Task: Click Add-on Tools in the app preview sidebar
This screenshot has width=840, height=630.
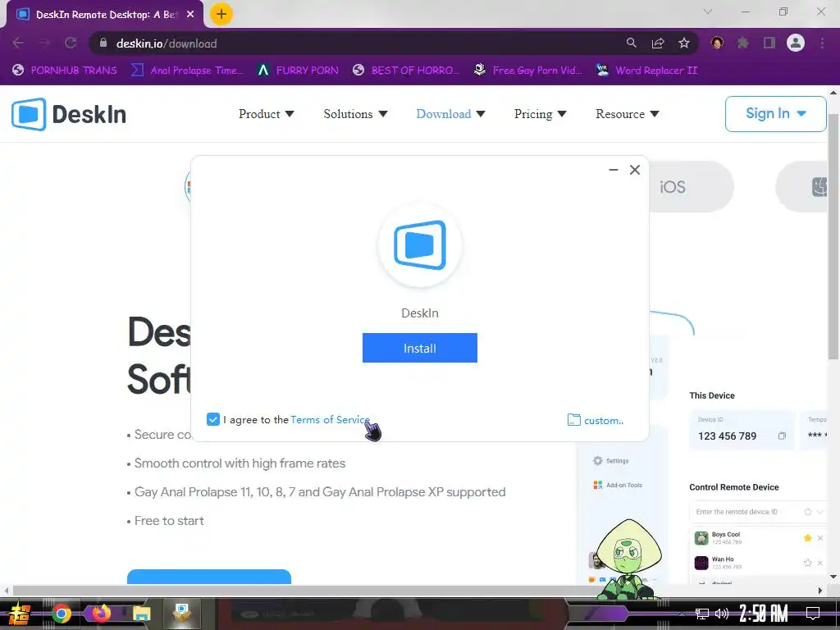Action: tap(618, 485)
